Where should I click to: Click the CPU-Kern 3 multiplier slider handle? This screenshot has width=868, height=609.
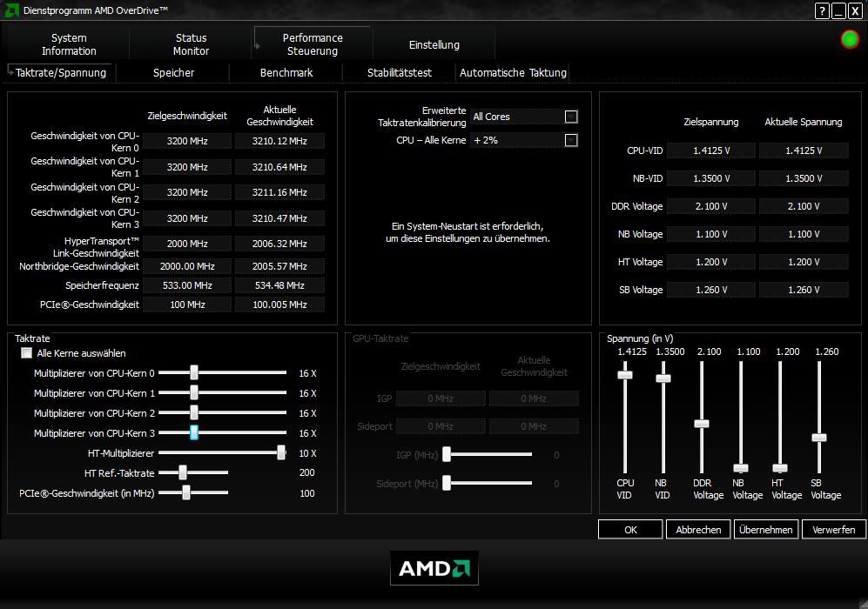194,432
